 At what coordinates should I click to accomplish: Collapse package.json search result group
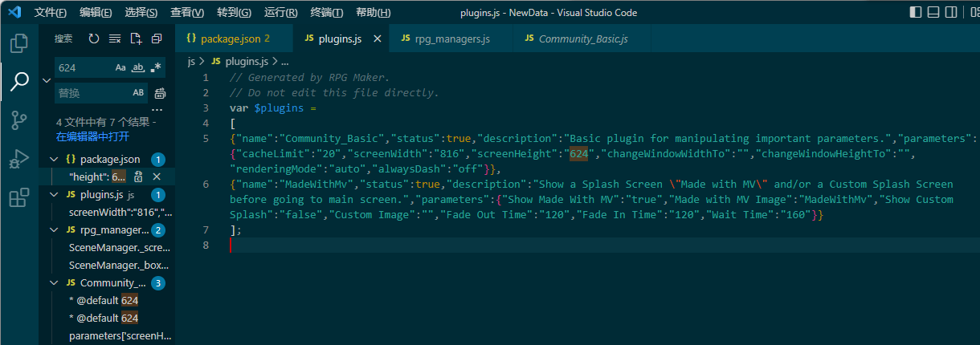[x=54, y=159]
